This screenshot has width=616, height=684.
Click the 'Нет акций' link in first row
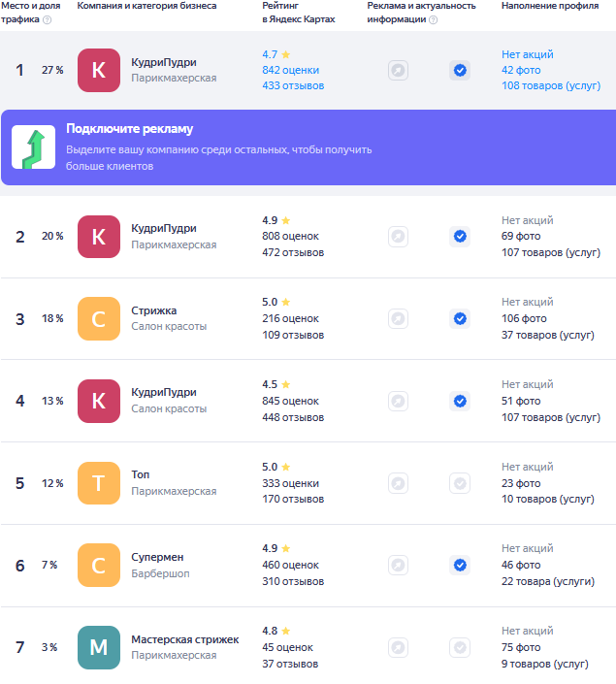point(527,54)
